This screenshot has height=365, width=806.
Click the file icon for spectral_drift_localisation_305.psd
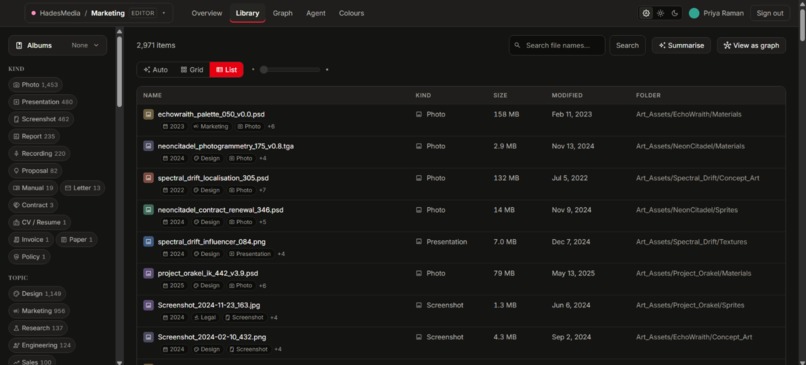click(149, 178)
